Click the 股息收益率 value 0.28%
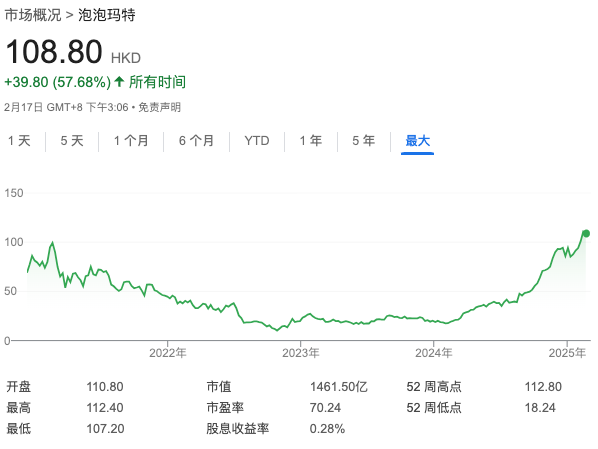This screenshot has height=449, width=598. tap(327, 429)
